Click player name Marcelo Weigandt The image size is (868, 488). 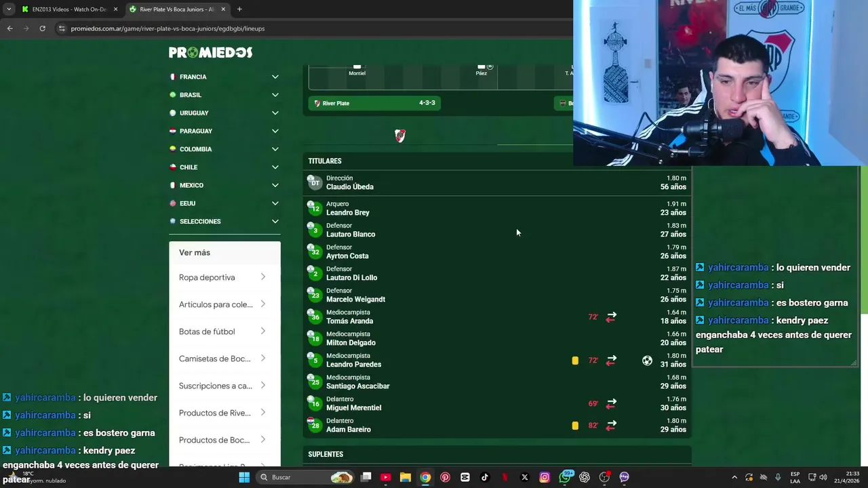[355, 300]
